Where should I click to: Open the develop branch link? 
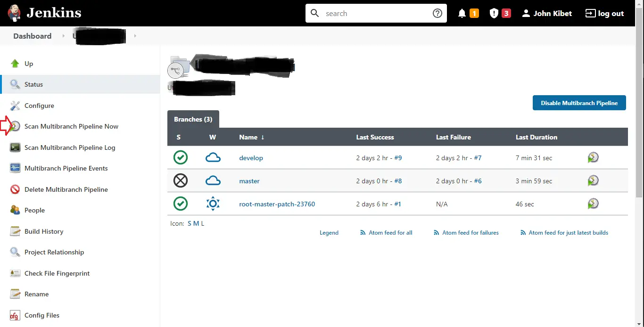click(251, 157)
